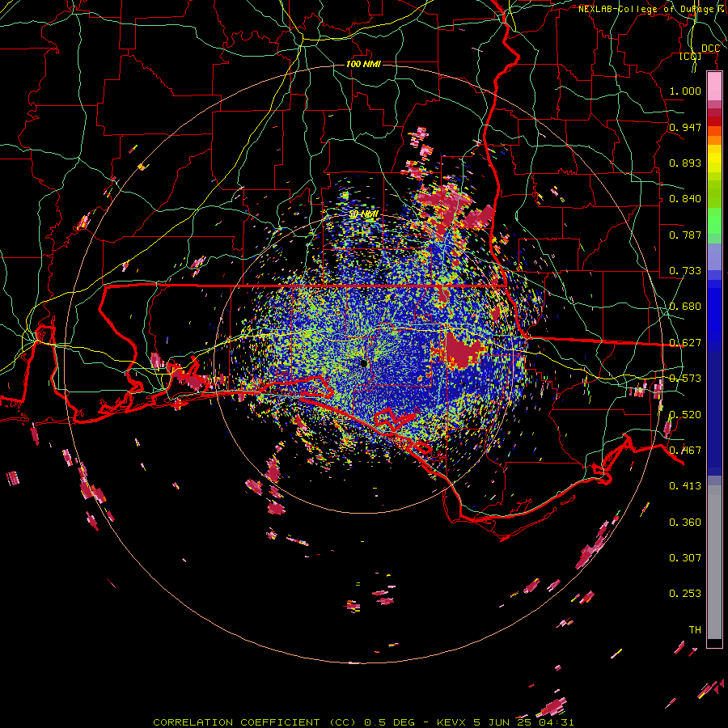Viewport: 728px width, 728px height.
Task: Pick the light pink swatch atop color bar
Action: pos(714,87)
